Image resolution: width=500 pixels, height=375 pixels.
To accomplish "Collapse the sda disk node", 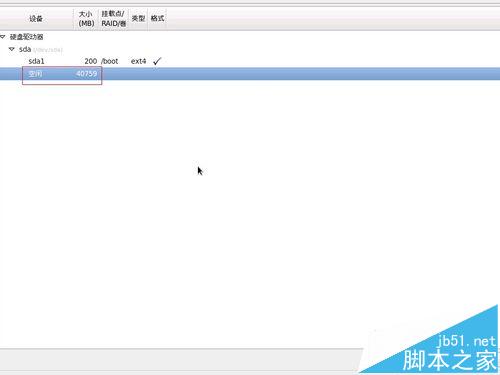I will (12, 49).
